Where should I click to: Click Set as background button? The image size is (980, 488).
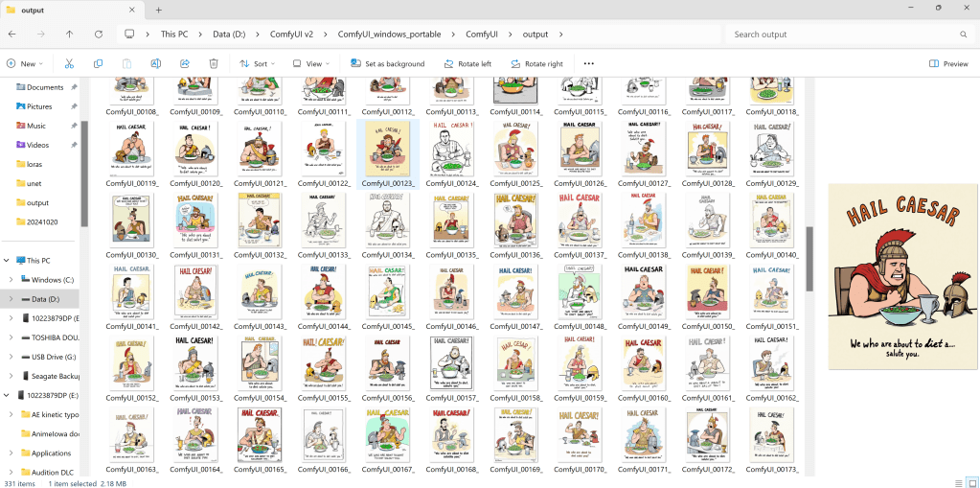pos(387,63)
